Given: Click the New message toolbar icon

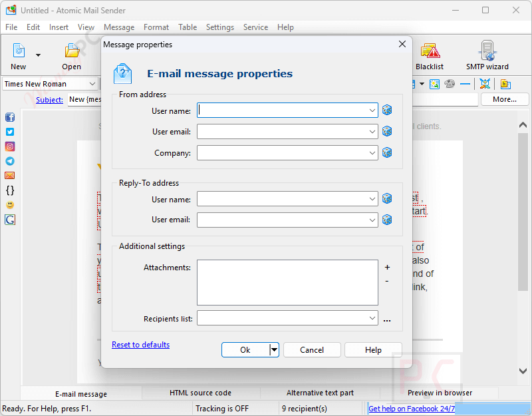Looking at the screenshot, I should point(19,51).
